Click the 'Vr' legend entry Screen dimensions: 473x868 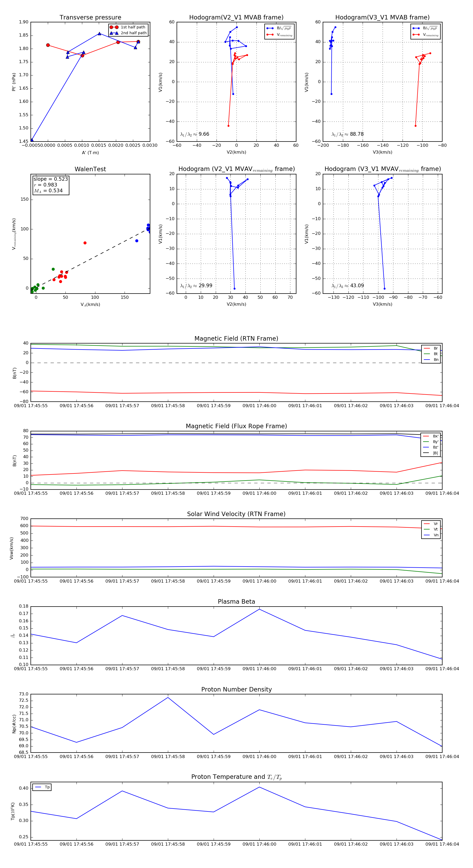431,524
